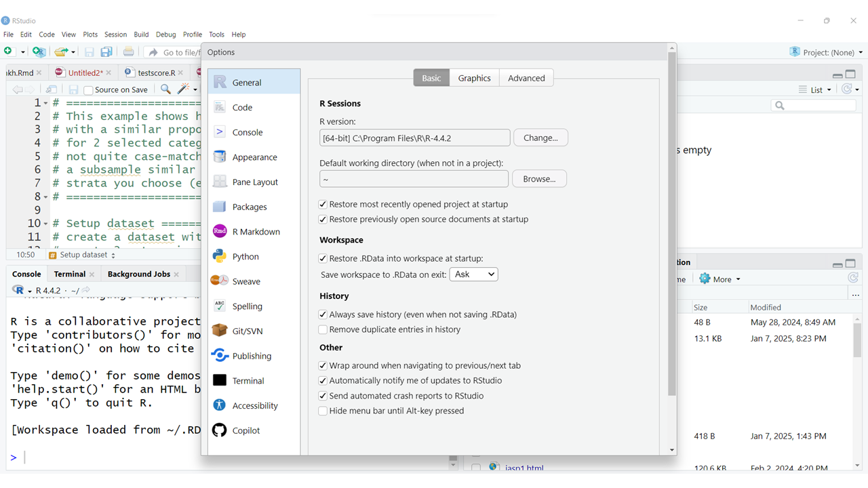
Task: Open the Session menu
Action: (115, 35)
